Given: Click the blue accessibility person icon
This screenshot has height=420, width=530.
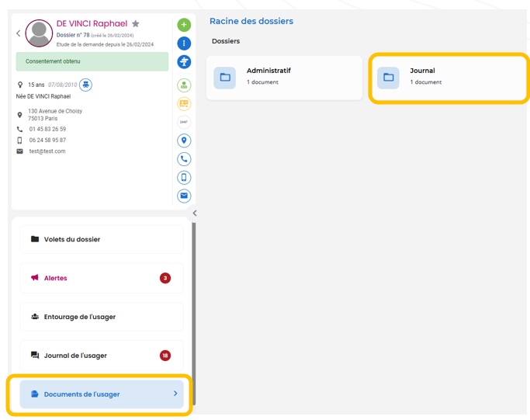Looking at the screenshot, I should pos(184,62).
